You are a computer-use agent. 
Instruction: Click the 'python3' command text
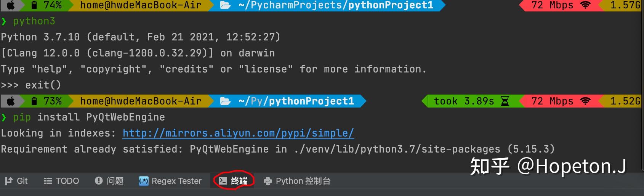point(34,21)
